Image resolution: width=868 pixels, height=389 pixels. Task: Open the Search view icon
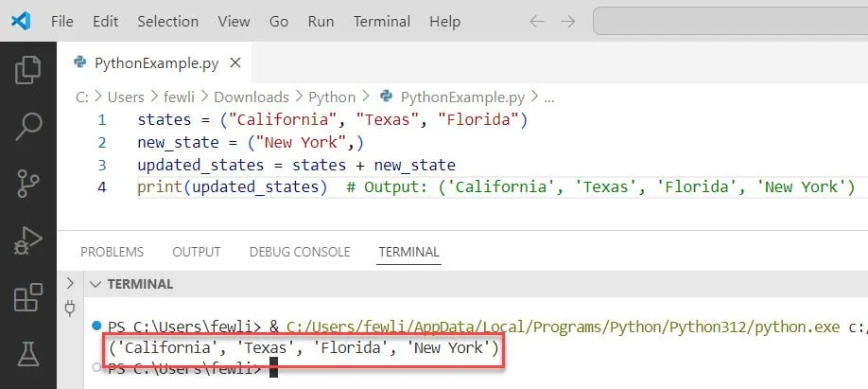tap(28, 125)
